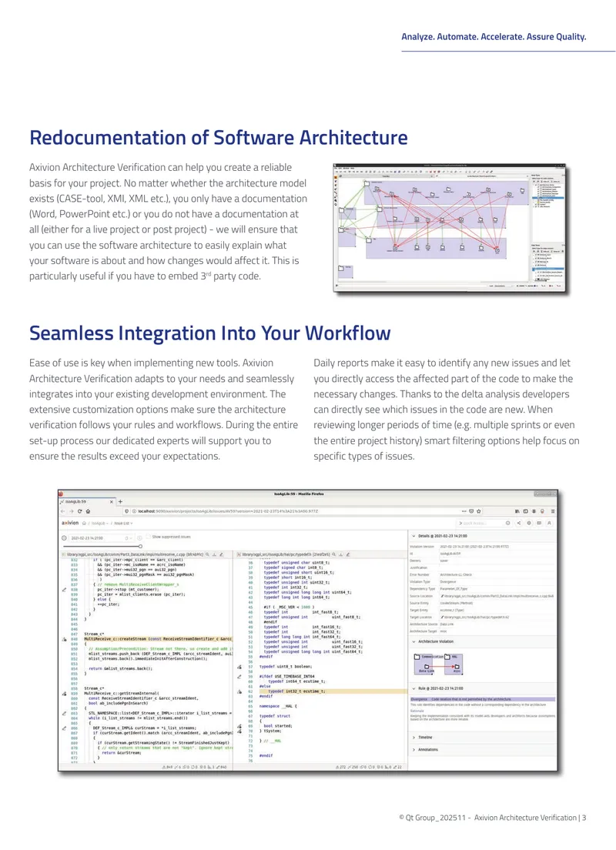616x850 pixels.
Task: Click the Firefox reload page icon
Action: [x=80, y=510]
